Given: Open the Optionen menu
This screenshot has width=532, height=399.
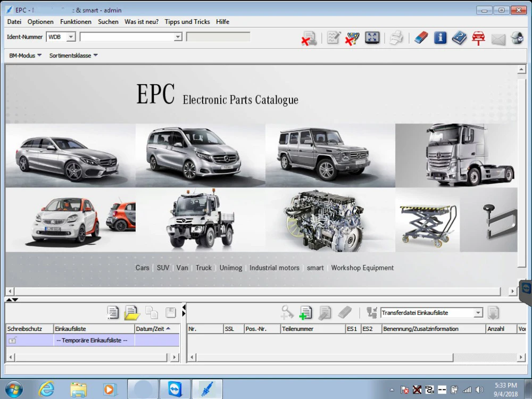Looking at the screenshot, I should [x=40, y=22].
